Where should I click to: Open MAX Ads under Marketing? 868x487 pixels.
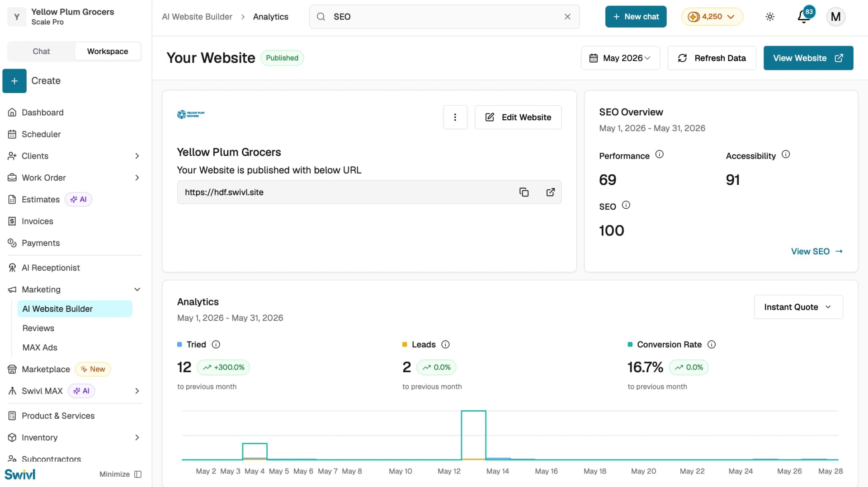coord(40,348)
